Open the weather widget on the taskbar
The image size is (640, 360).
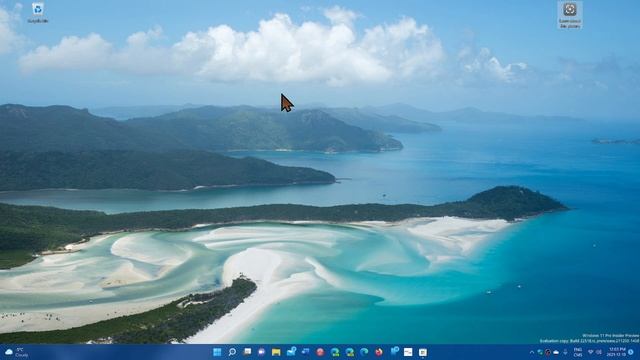coord(16,352)
